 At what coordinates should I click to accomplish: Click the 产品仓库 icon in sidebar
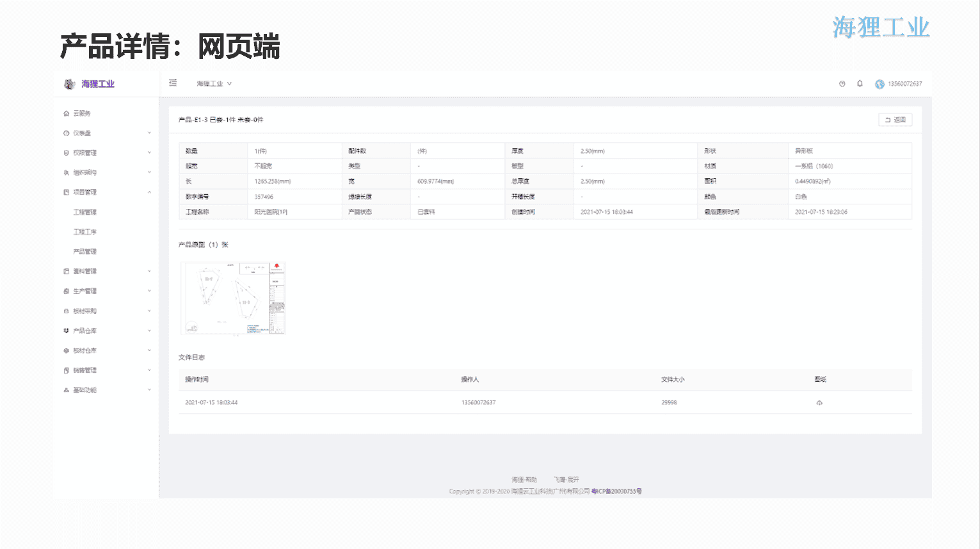[x=66, y=331]
